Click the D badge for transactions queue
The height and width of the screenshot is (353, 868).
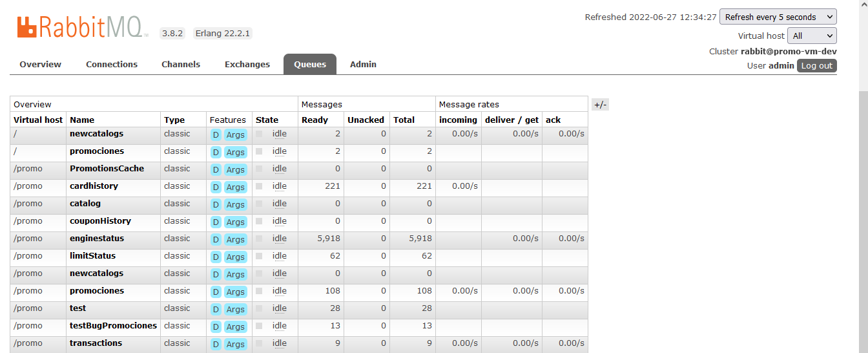pos(216,344)
